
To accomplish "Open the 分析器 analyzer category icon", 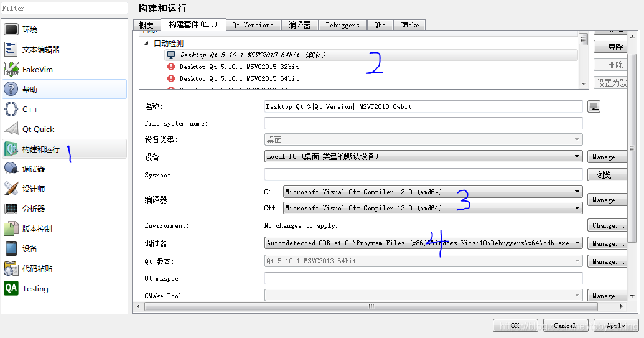I will point(11,209).
